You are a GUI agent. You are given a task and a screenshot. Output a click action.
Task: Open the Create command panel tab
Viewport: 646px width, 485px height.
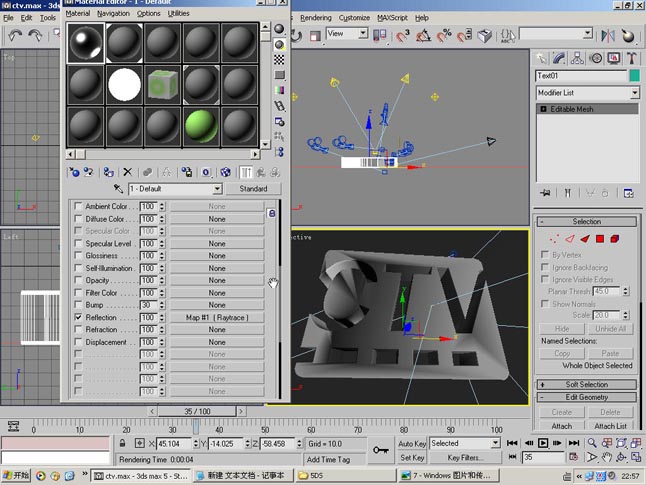coord(541,59)
